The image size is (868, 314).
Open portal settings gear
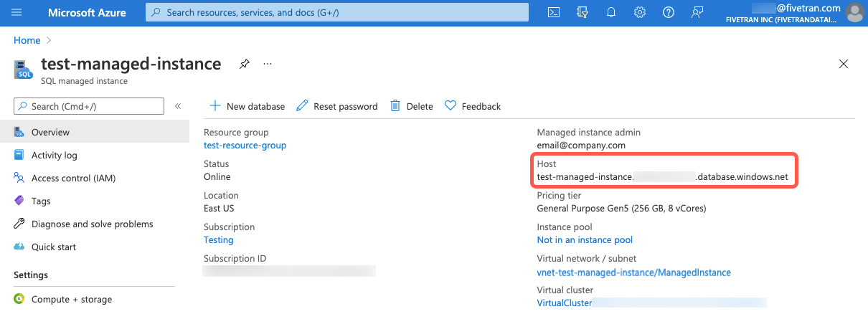click(640, 12)
